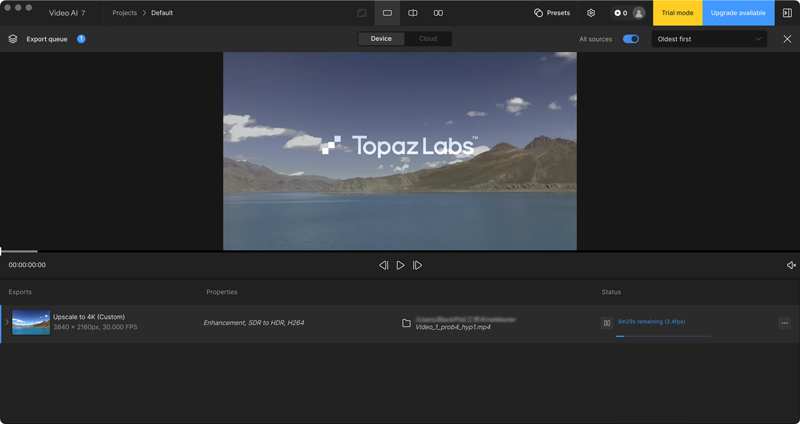Open the export row more options menu
The image size is (800, 424).
[785, 323]
